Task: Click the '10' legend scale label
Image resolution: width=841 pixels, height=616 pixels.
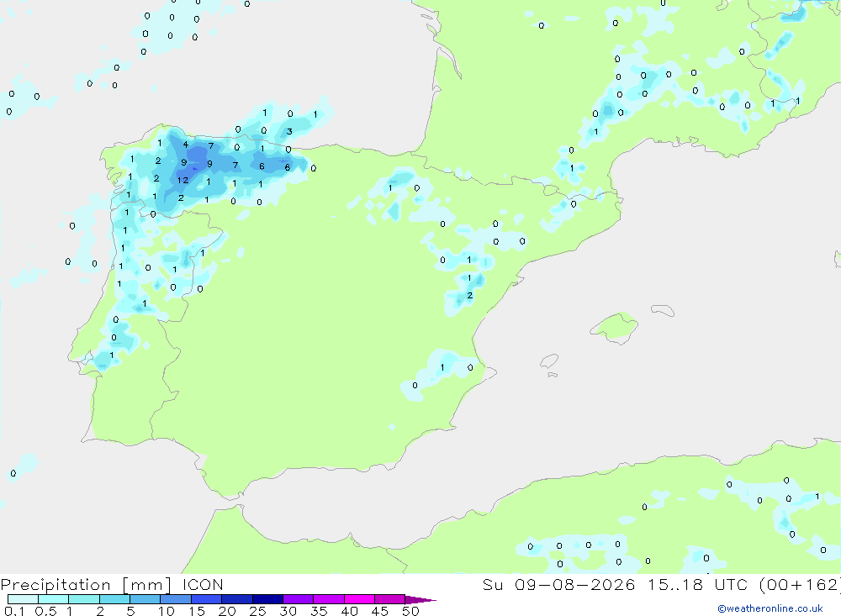Action: (167, 611)
